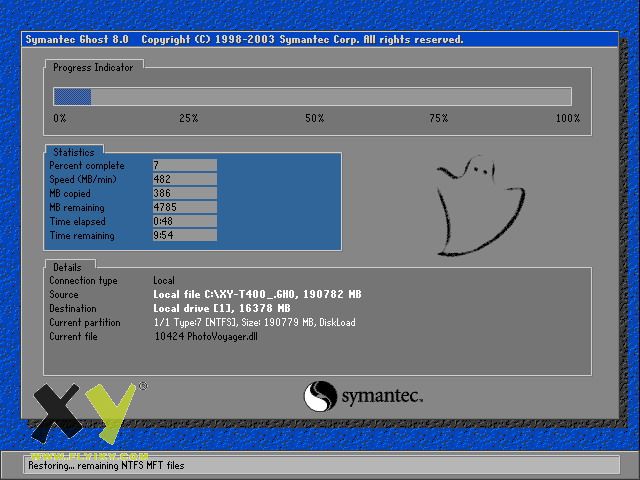Click the restore progress bar
This screenshot has height=480, width=640.
click(x=312, y=97)
